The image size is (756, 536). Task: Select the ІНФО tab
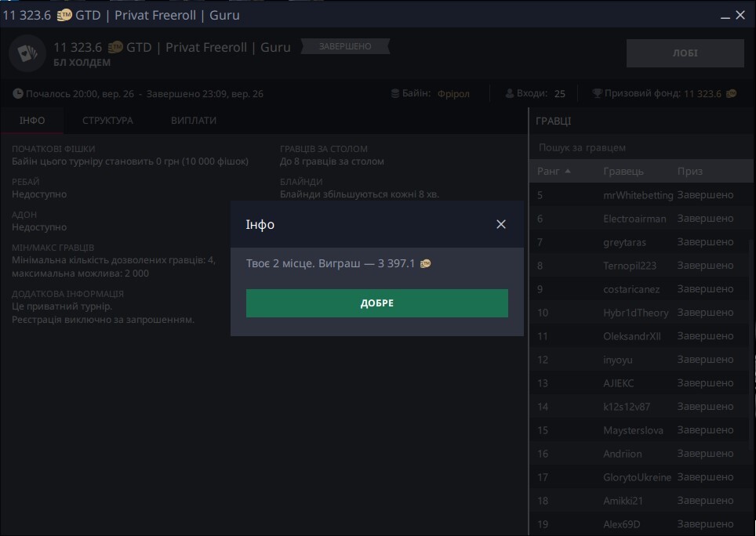tap(32, 121)
